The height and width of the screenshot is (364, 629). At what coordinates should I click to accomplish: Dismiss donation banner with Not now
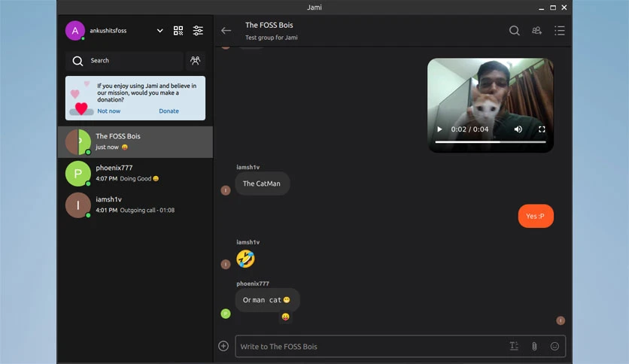(108, 111)
